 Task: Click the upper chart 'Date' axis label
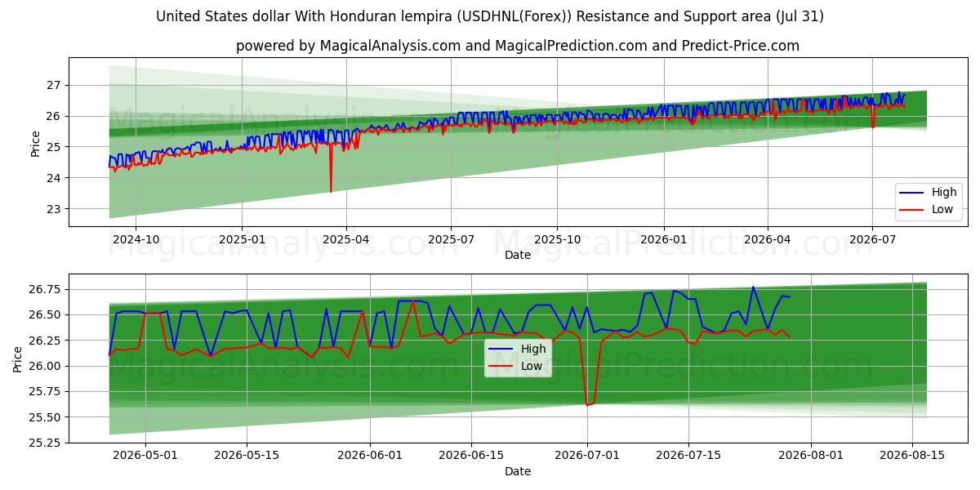click(518, 255)
